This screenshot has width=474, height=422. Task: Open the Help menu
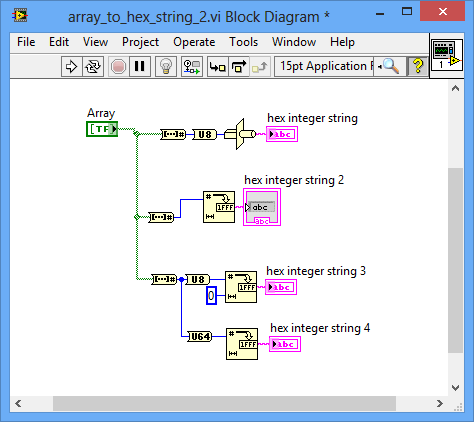pos(342,42)
